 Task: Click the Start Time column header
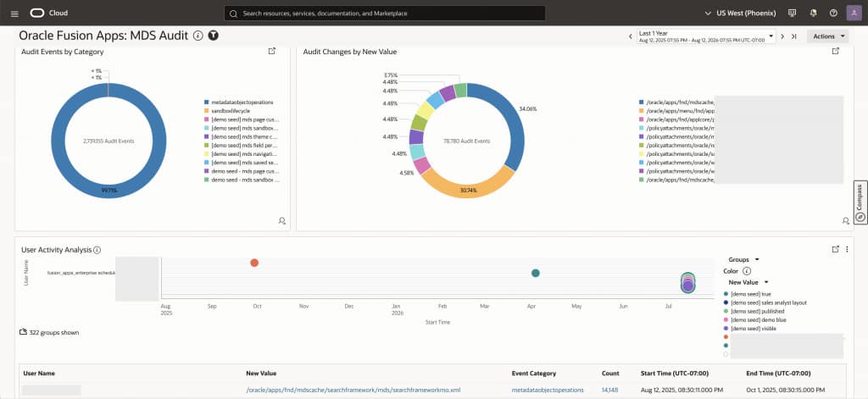(x=674, y=374)
